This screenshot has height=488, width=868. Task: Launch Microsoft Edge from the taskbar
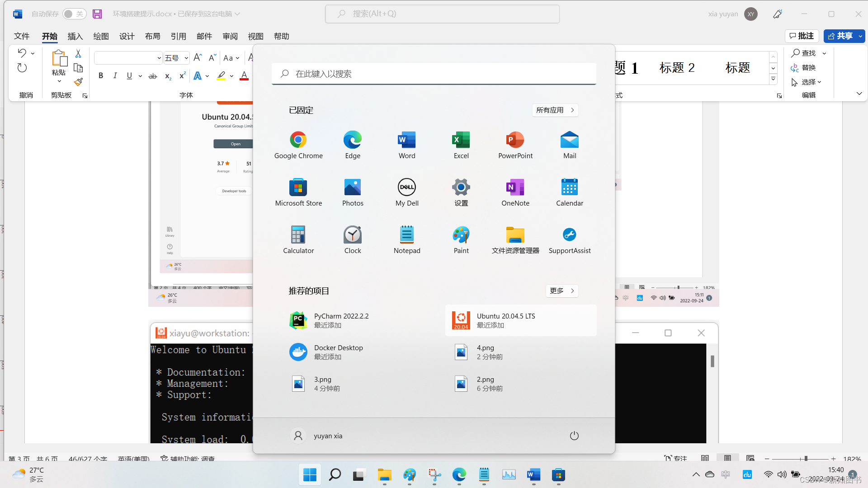[x=459, y=475]
